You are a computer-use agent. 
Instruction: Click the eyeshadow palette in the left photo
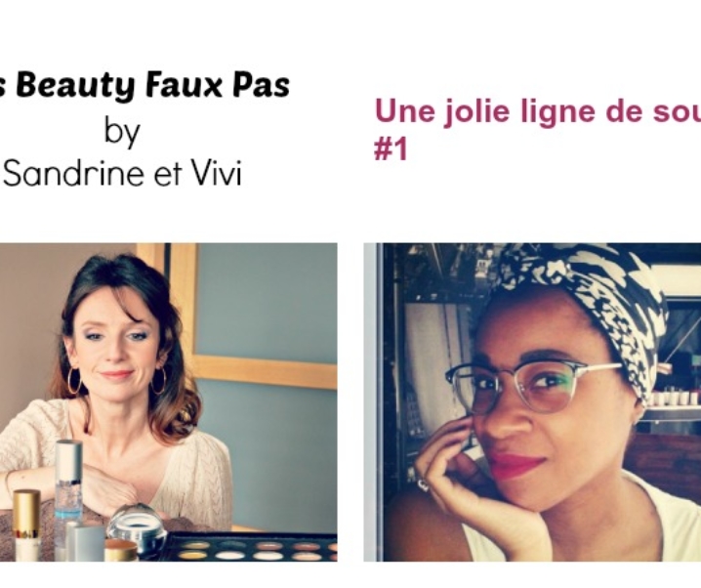(253, 547)
